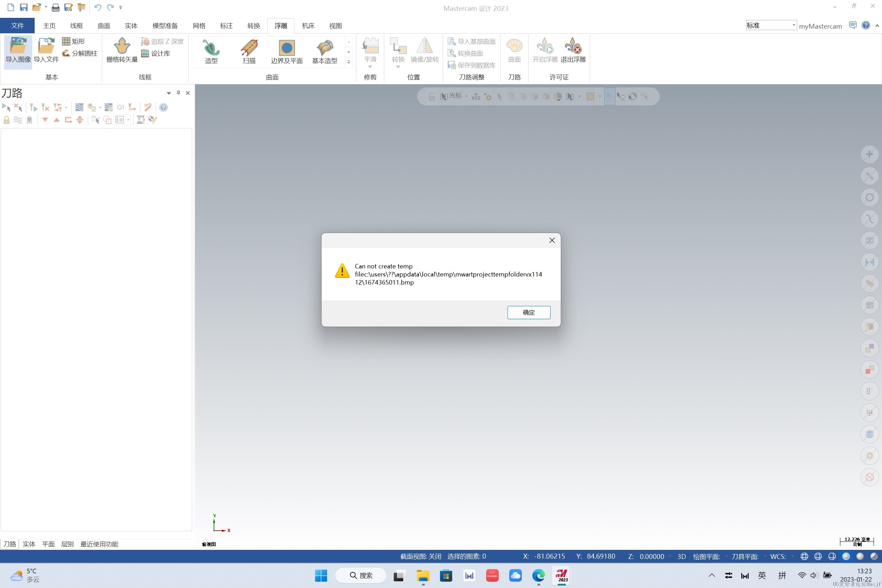
Task: Switch to the 最近使用功能 panel tab
Action: [x=99, y=544]
